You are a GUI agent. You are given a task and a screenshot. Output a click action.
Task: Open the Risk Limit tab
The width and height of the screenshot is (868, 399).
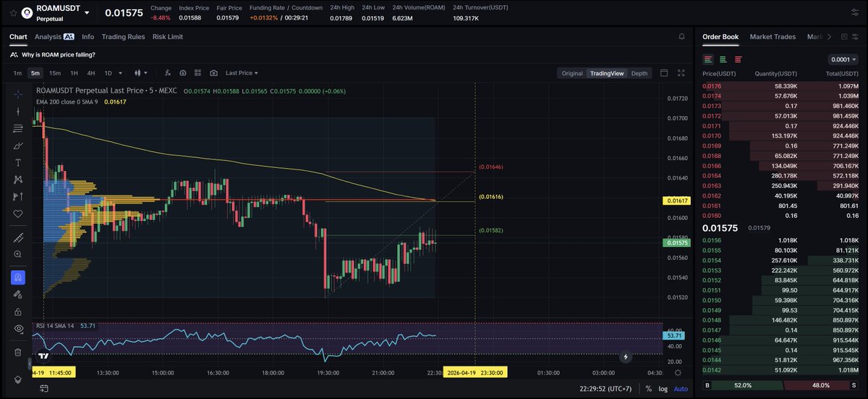tap(168, 36)
